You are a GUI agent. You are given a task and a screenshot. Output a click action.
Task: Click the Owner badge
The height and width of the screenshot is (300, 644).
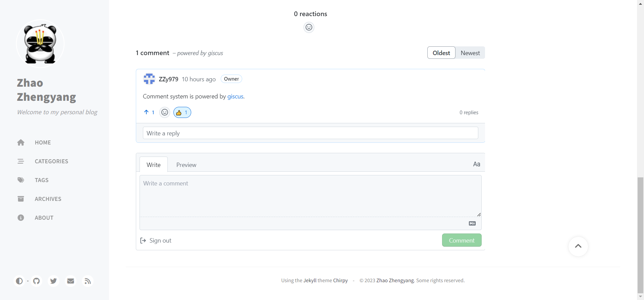tap(231, 79)
